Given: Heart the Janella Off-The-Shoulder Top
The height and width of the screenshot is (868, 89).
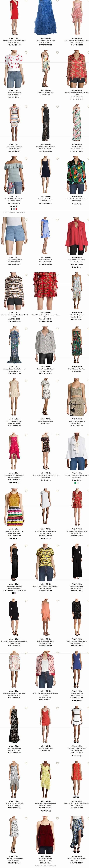Looking at the screenshot, I should point(26,158).
